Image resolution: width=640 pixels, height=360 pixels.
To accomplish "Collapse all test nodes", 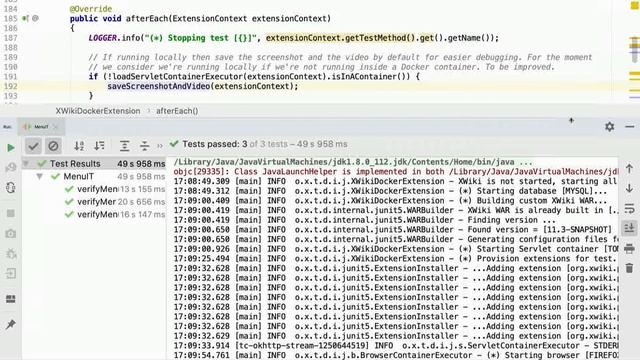I will (x=144, y=146).
